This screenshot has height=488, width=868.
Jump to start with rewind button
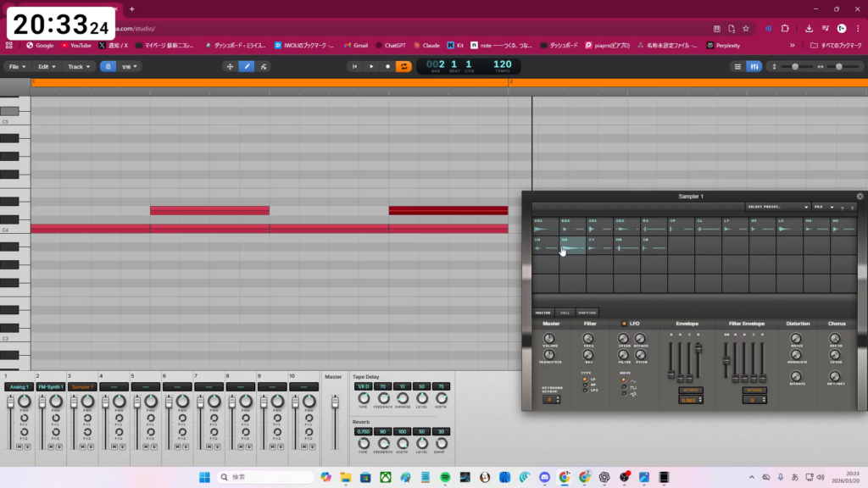coord(354,66)
